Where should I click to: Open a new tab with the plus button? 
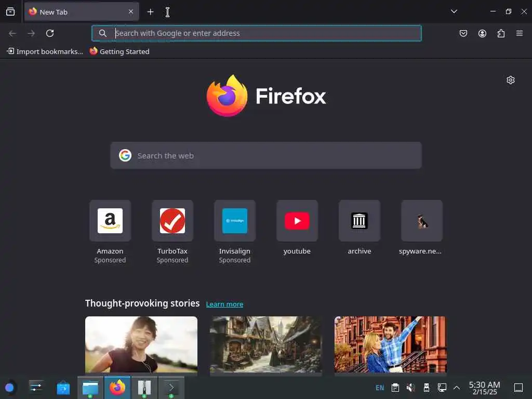coord(150,12)
